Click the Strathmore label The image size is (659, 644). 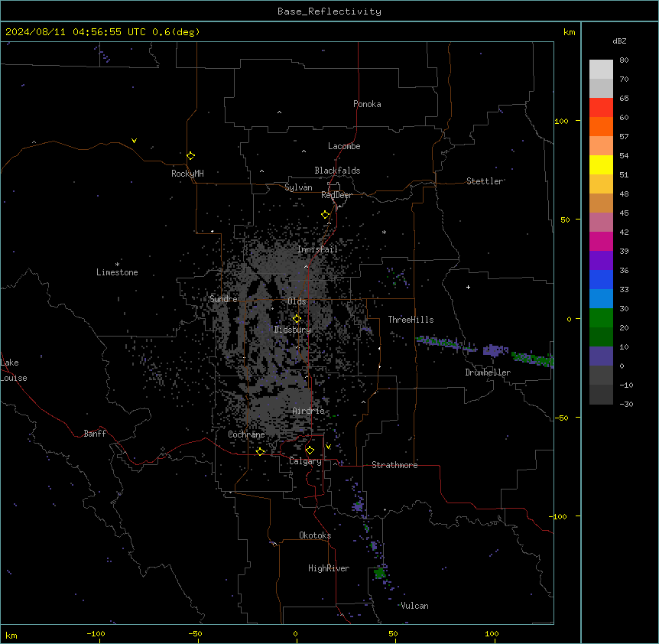(394, 465)
